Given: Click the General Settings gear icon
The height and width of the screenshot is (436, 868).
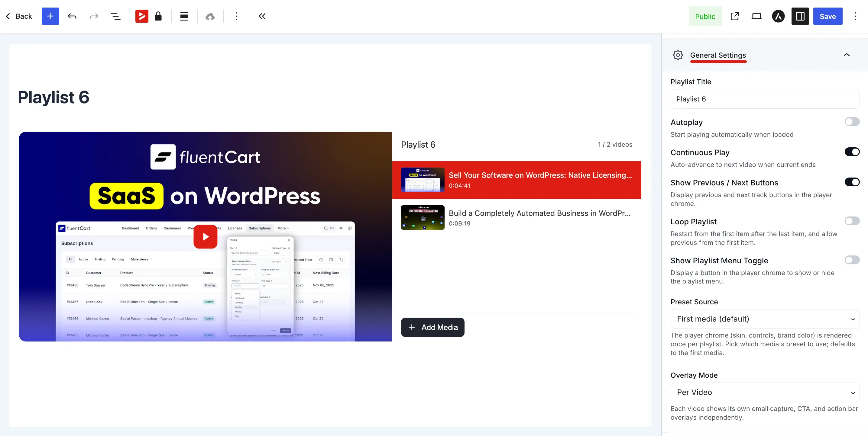Looking at the screenshot, I should pyautogui.click(x=678, y=55).
